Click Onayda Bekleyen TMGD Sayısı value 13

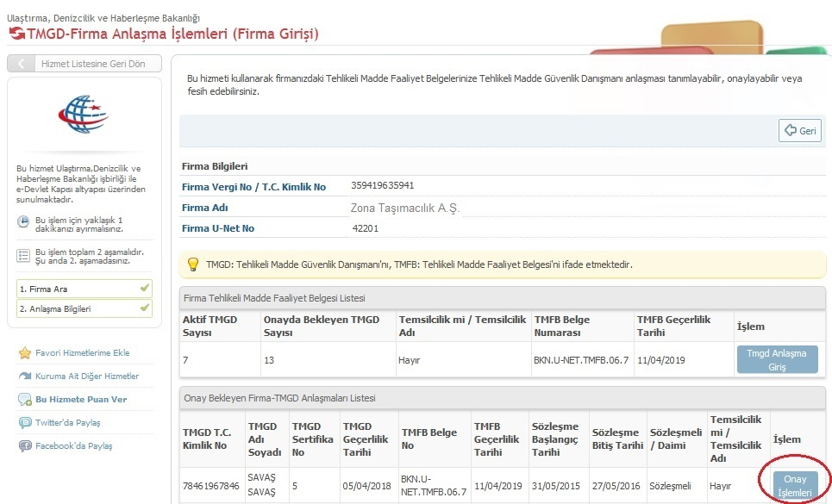tap(269, 360)
